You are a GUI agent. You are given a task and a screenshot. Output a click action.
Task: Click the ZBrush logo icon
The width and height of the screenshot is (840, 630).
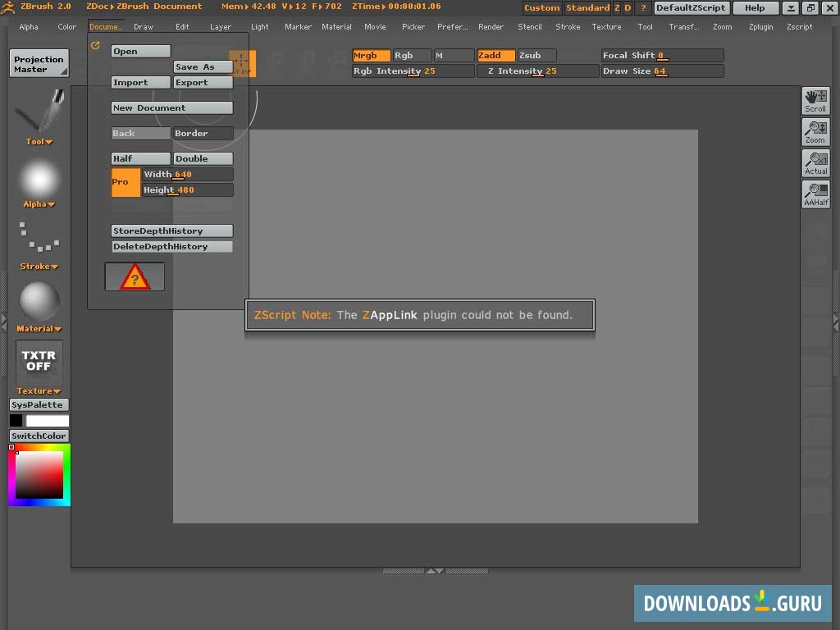8,7
